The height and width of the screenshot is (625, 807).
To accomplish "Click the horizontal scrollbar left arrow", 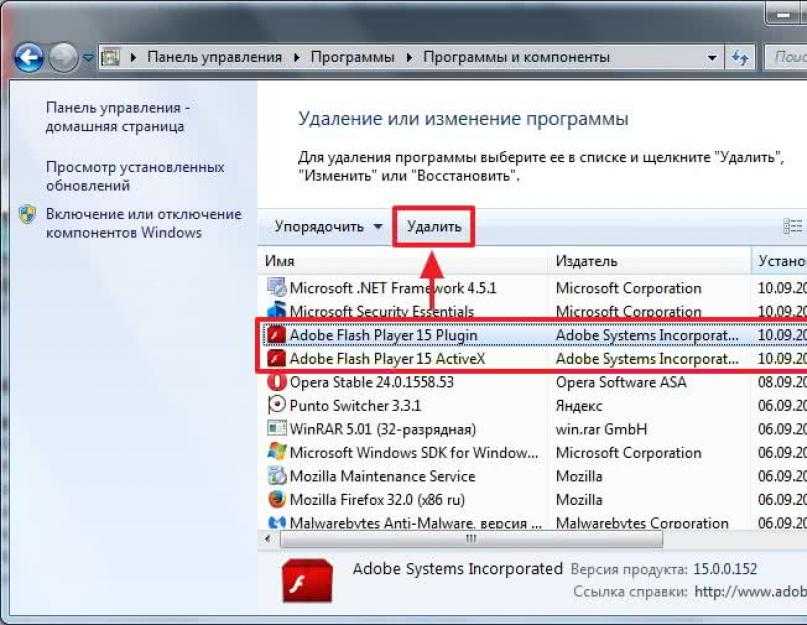I will pyautogui.click(x=268, y=539).
